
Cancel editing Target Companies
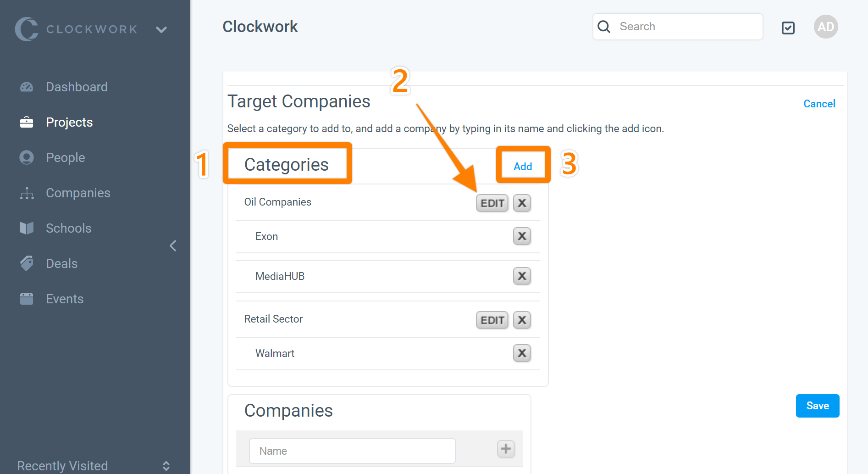819,104
